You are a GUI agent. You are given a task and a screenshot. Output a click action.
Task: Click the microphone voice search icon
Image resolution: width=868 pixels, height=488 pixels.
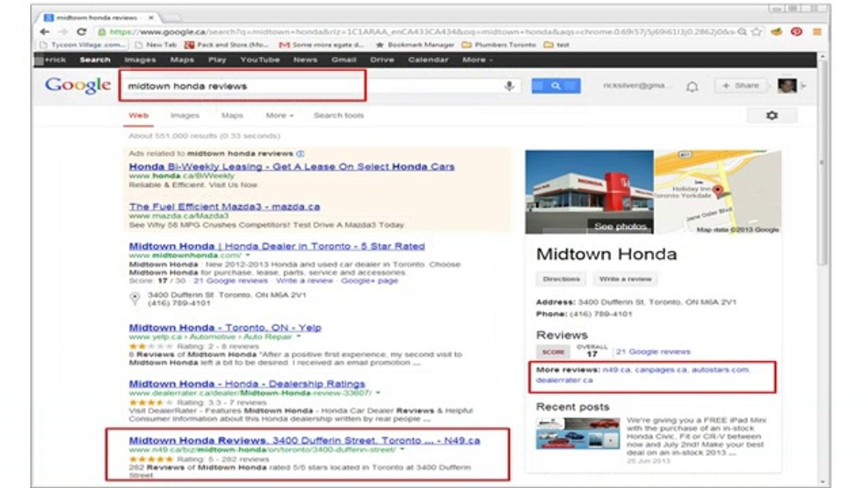click(509, 86)
